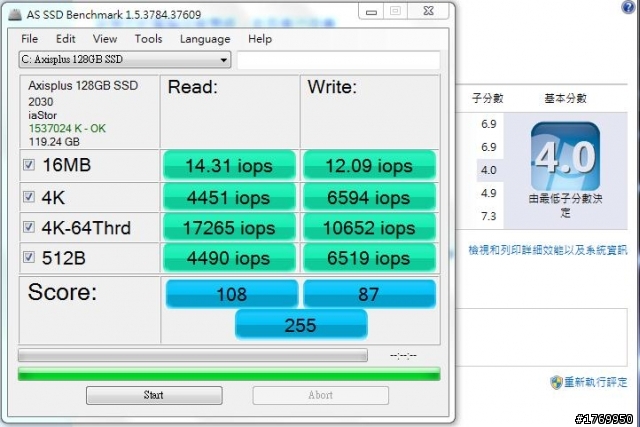Open the 檢視和列印詳細效能以及系統資訊 link
Viewport: 640px width, 427px height.
pyautogui.click(x=547, y=250)
